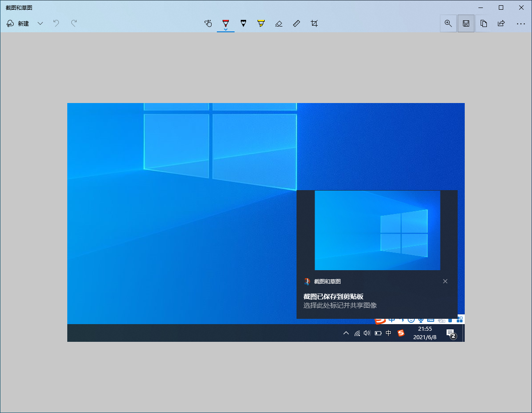Select the yellow highlighter tool
The height and width of the screenshot is (413, 532).
(261, 23)
